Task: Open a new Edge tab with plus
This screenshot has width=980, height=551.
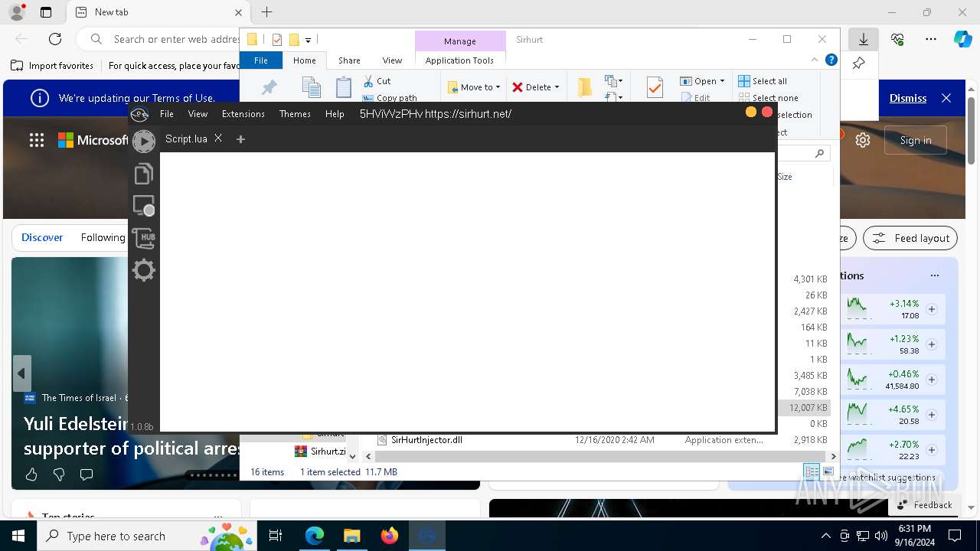Action: pos(266,12)
